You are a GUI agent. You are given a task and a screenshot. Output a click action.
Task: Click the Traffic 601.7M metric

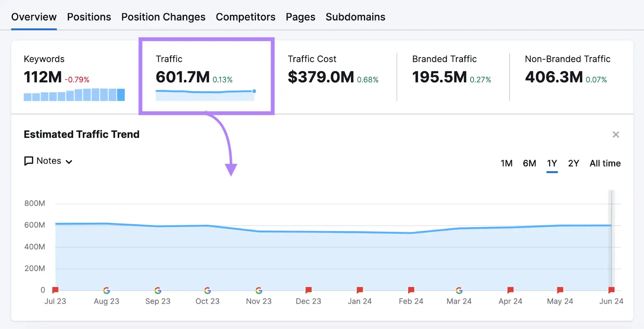[183, 77]
